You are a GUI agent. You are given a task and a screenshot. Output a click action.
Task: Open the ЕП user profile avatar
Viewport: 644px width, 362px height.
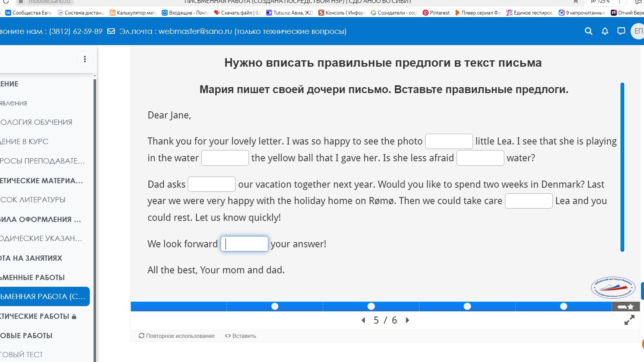pos(638,31)
